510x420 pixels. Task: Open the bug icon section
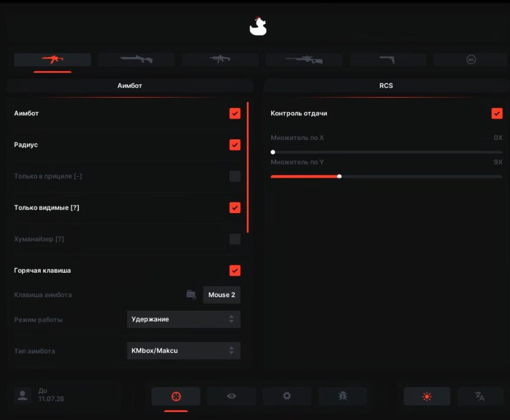pyautogui.click(x=343, y=396)
